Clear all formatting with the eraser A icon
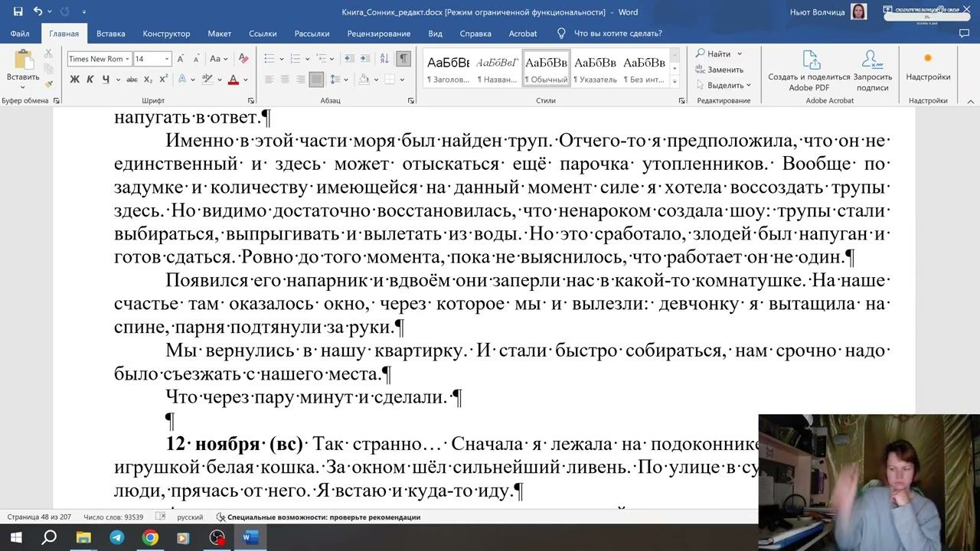Screen dimensions: 980x551 (x=243, y=59)
